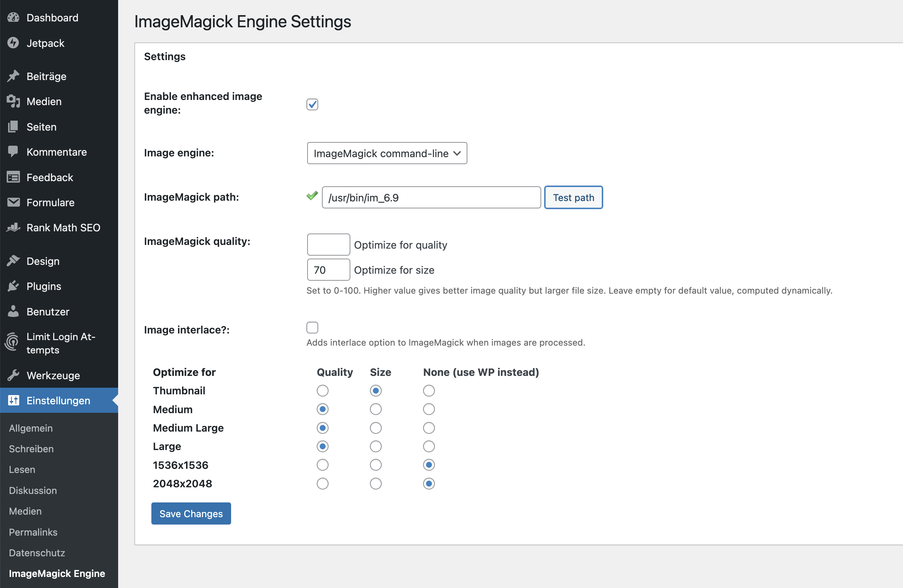This screenshot has width=903, height=588.
Task: Open Medien settings submenu link
Action: click(25, 511)
